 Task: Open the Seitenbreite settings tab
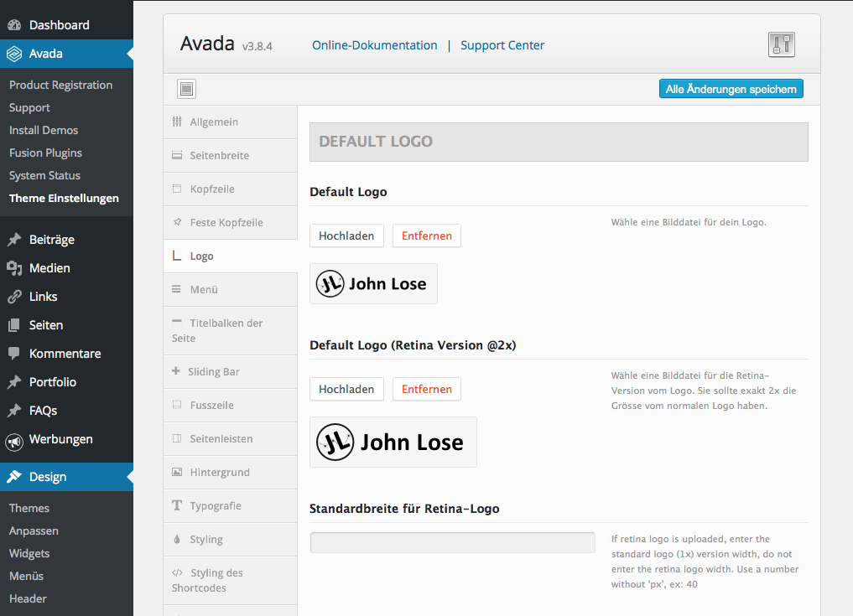[230, 156]
